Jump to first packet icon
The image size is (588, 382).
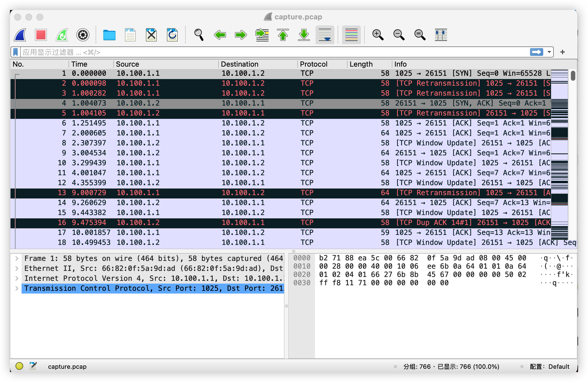(x=283, y=35)
